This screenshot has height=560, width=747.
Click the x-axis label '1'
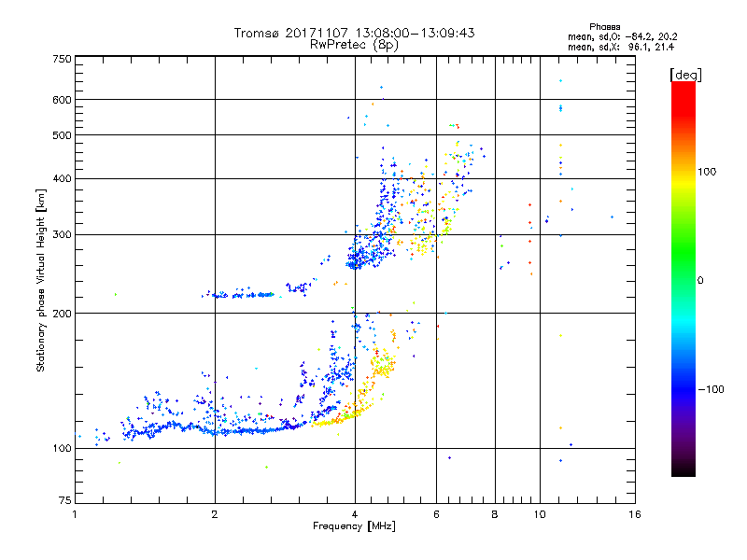coord(75,514)
